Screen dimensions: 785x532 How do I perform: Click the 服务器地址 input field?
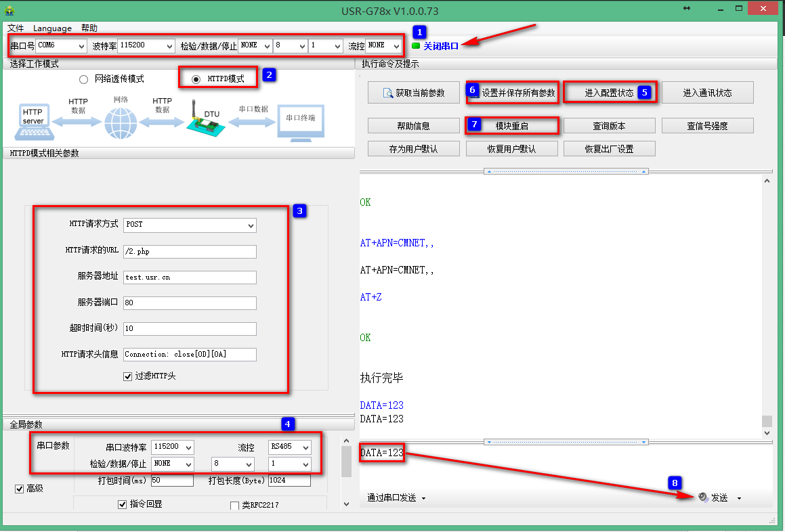pos(190,277)
